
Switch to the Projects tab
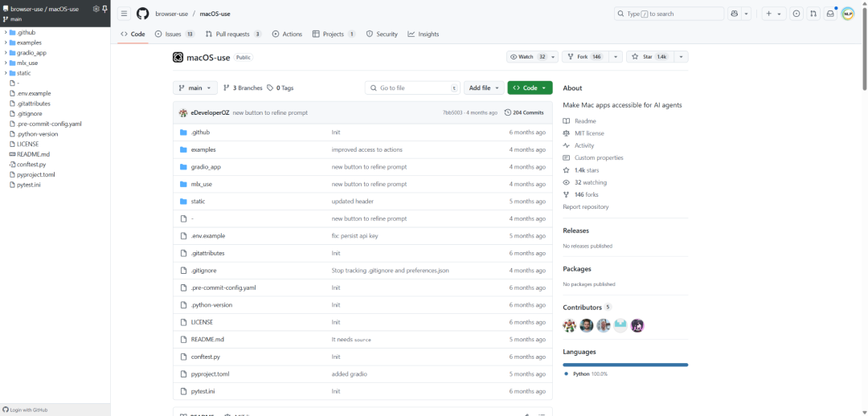pyautogui.click(x=334, y=35)
